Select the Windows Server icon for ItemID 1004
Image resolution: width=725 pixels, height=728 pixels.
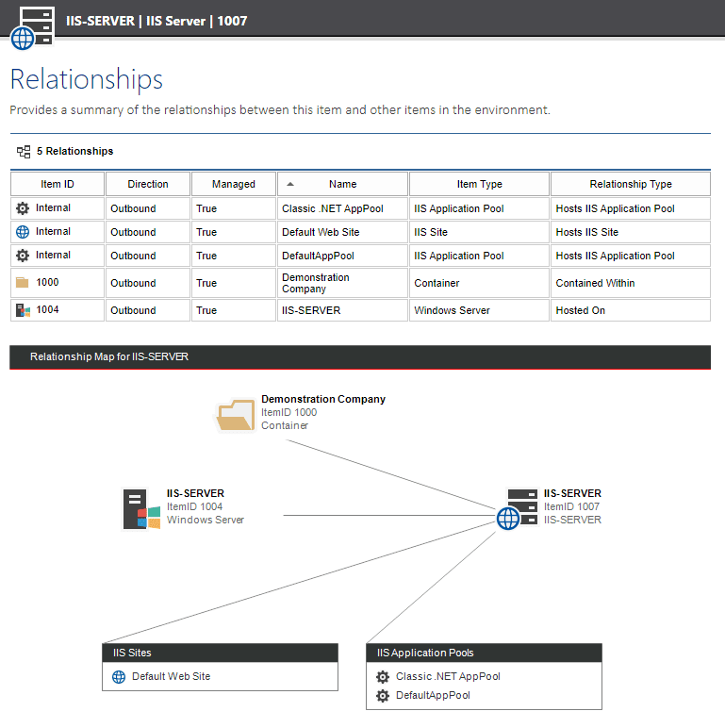[x=141, y=509]
